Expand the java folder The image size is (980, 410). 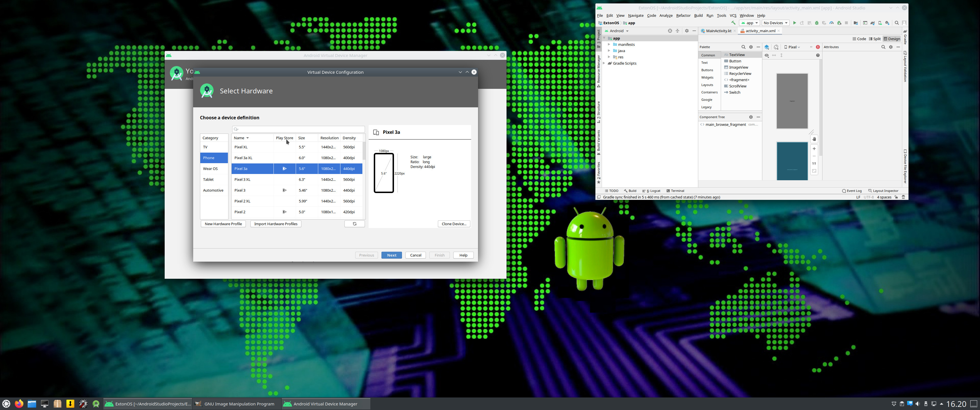(609, 51)
